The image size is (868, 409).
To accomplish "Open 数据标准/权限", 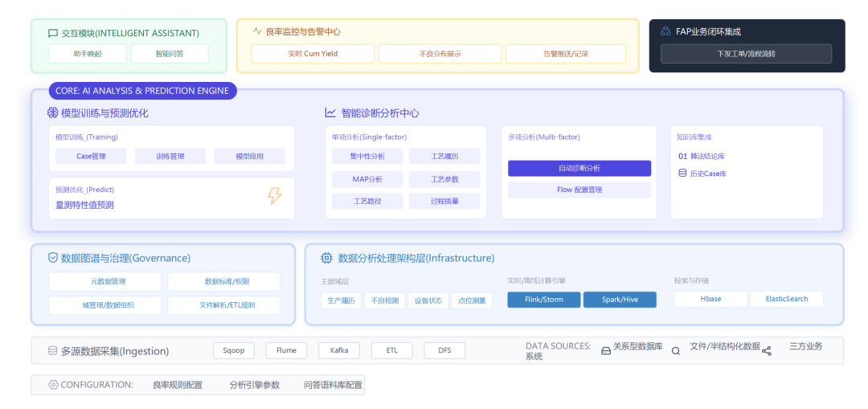I will [x=224, y=281].
